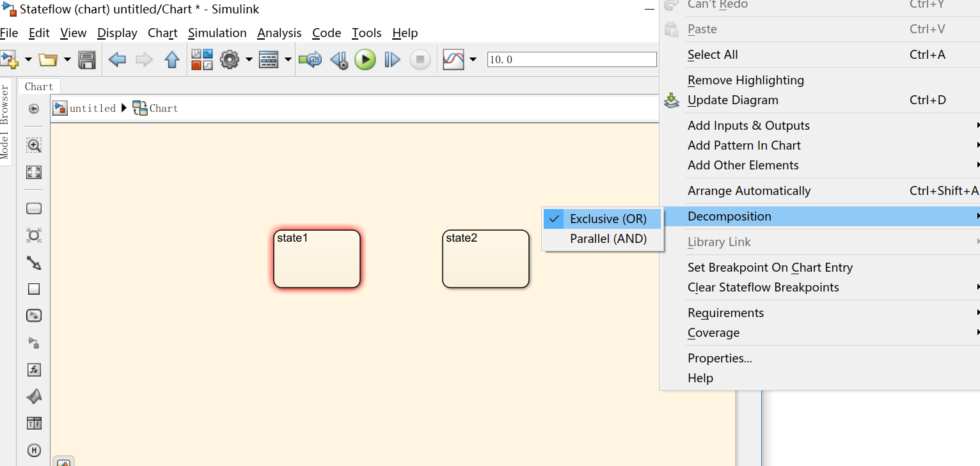Open Model Configuration Parameters gear icon

pyautogui.click(x=229, y=59)
